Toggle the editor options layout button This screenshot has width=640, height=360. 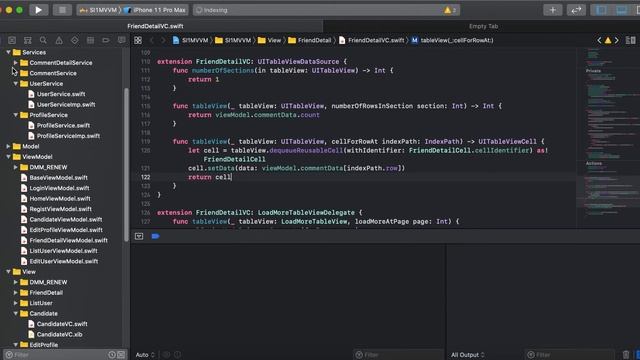(x=631, y=40)
